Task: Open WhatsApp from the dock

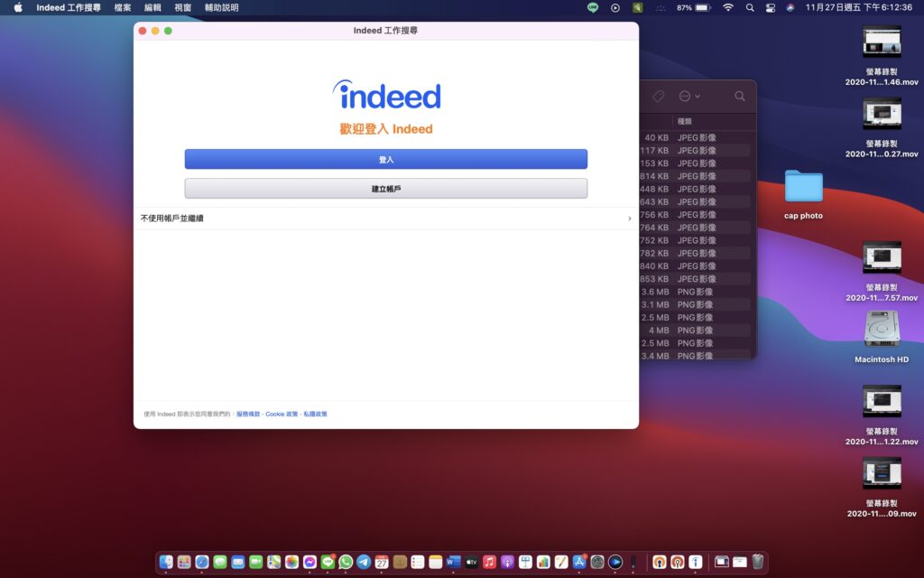Action: pyautogui.click(x=346, y=562)
